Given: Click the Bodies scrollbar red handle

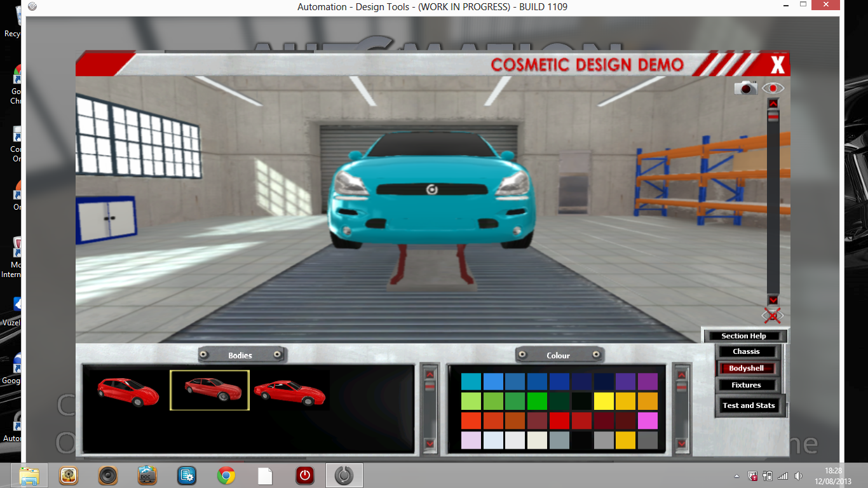Looking at the screenshot, I should pyautogui.click(x=430, y=387).
